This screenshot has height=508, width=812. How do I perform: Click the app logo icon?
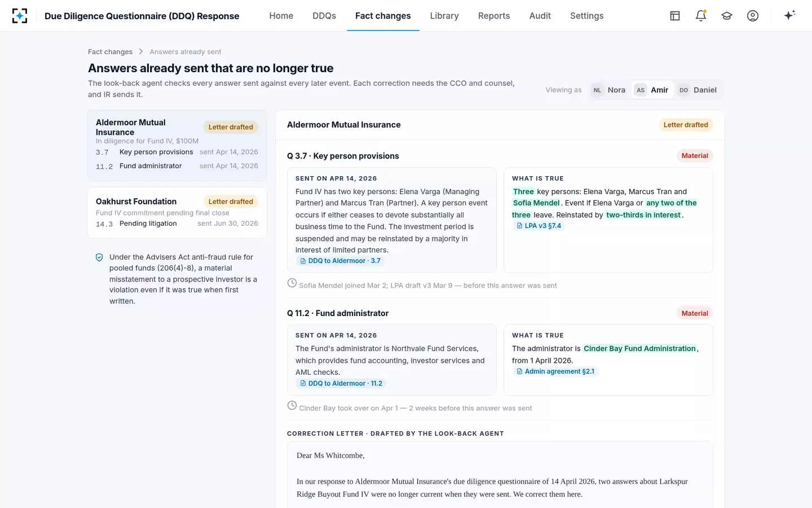tap(20, 16)
